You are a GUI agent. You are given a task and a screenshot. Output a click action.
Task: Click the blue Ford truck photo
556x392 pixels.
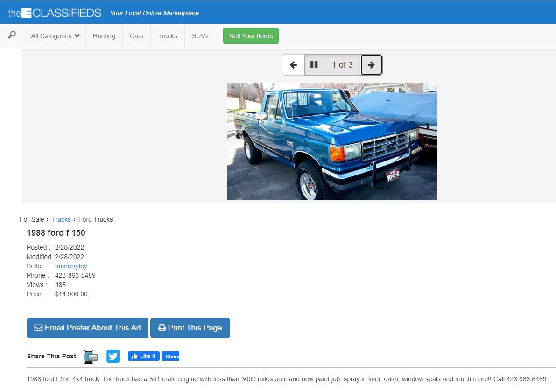point(332,141)
